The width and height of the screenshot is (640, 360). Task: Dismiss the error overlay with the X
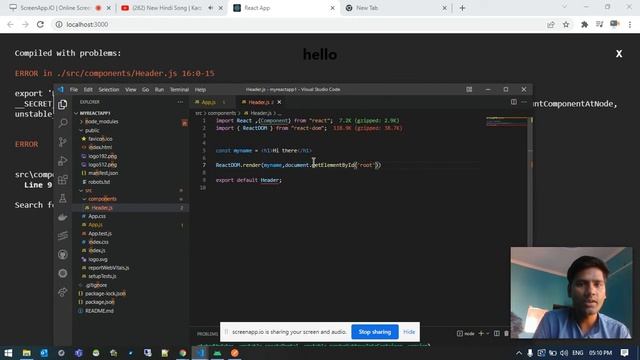point(619,54)
